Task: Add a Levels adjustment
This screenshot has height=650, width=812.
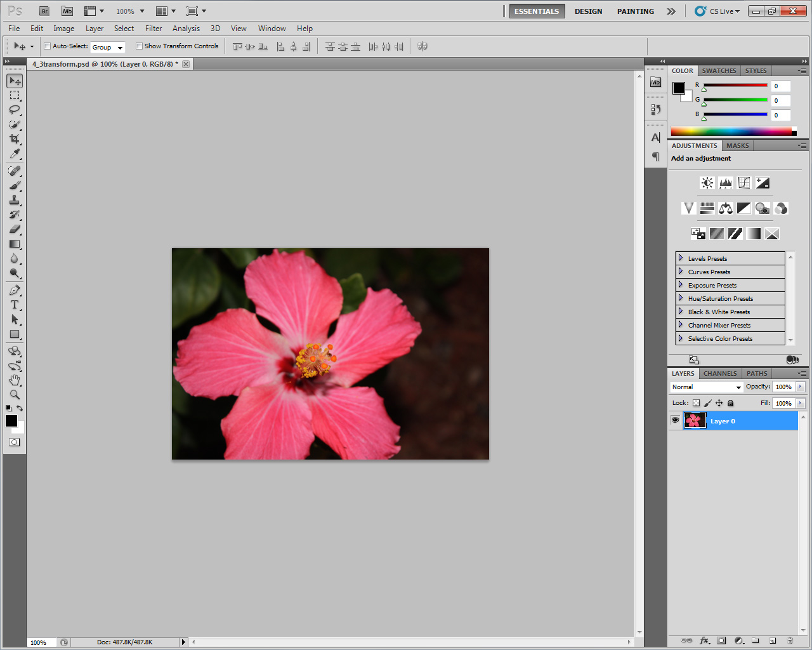Action: point(726,183)
